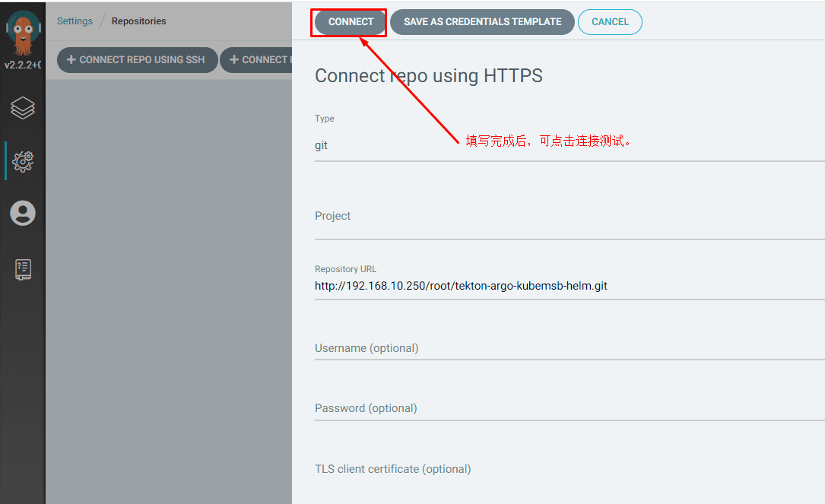Screen dimensions: 825x504
Task: Open Documentation book icon in sidebar
Action: [x=23, y=269]
